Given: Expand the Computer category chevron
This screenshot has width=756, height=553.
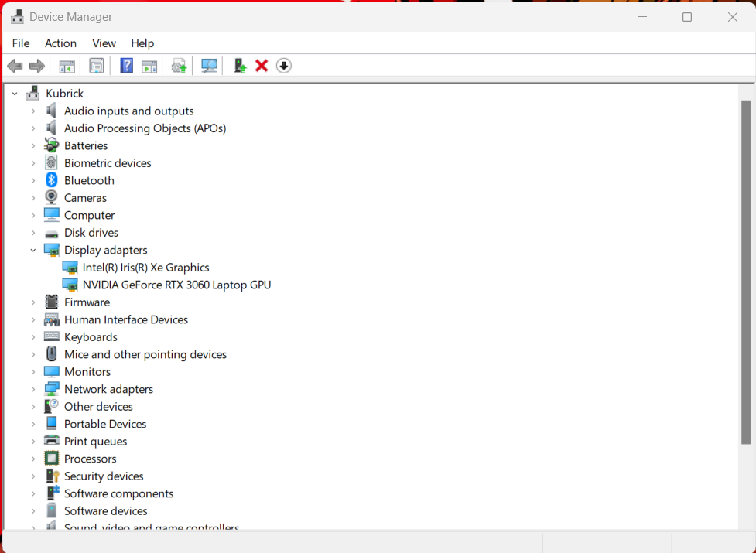Looking at the screenshot, I should point(33,215).
